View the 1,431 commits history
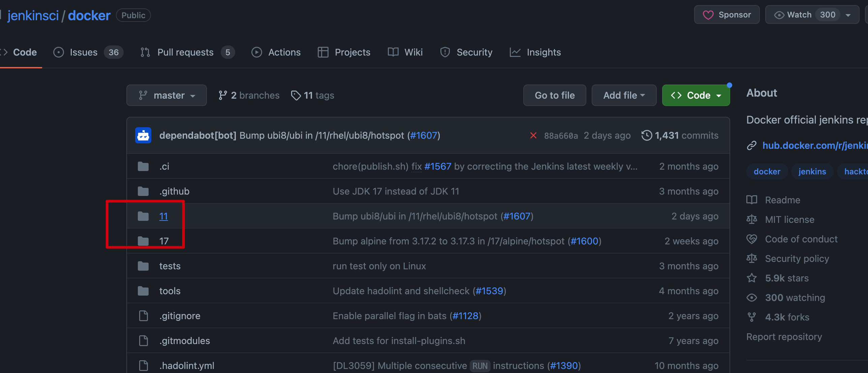 click(x=680, y=135)
